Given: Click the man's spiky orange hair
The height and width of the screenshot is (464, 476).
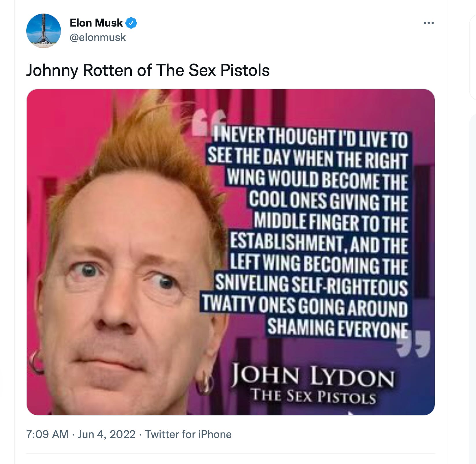Looking at the screenshot, I should [x=150, y=144].
